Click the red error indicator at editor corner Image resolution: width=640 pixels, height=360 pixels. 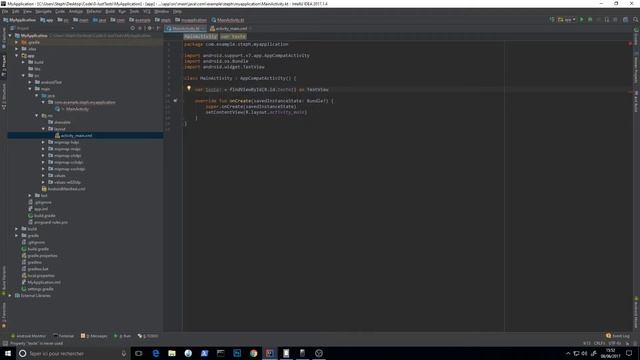[630, 43]
